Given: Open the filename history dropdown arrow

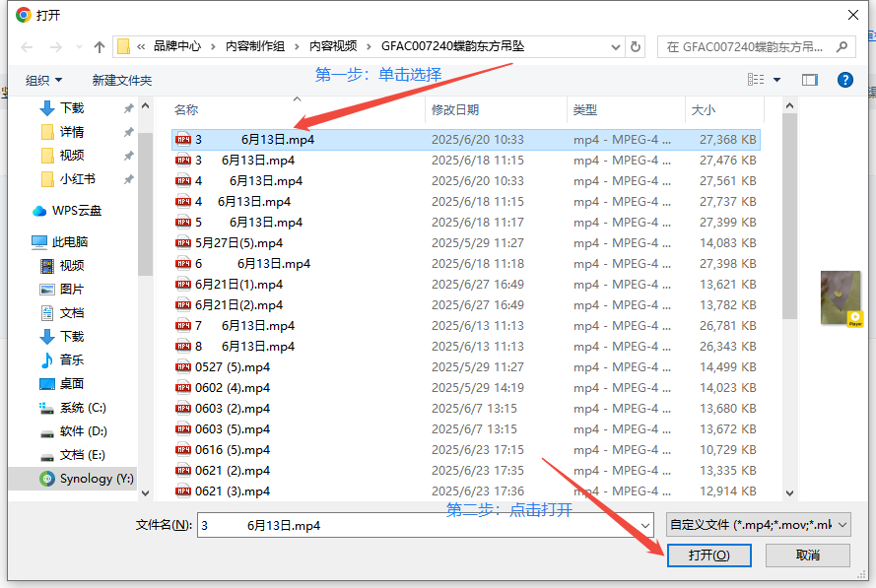Looking at the screenshot, I should click(644, 526).
